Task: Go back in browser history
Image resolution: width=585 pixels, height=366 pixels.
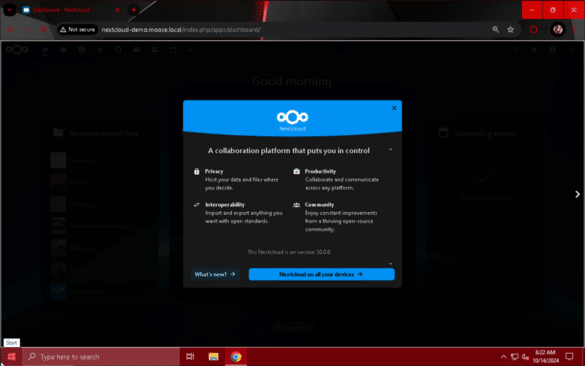Action: pos(10,29)
